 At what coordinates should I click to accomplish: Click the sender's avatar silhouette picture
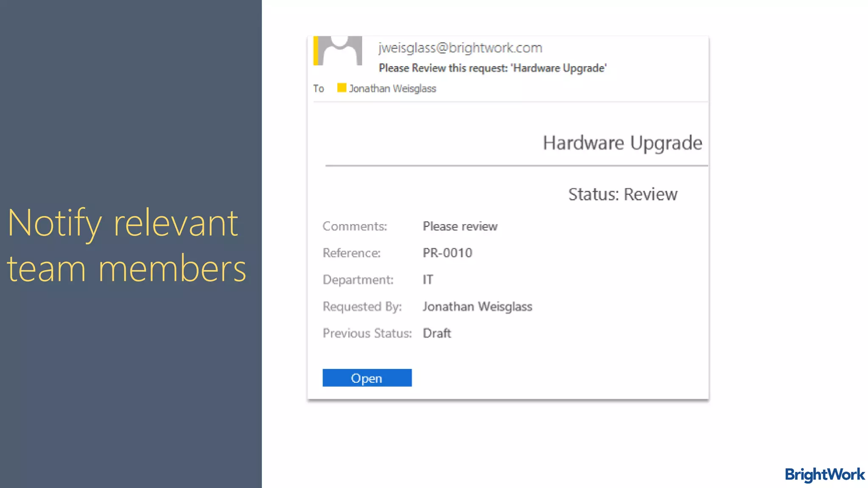click(x=340, y=51)
